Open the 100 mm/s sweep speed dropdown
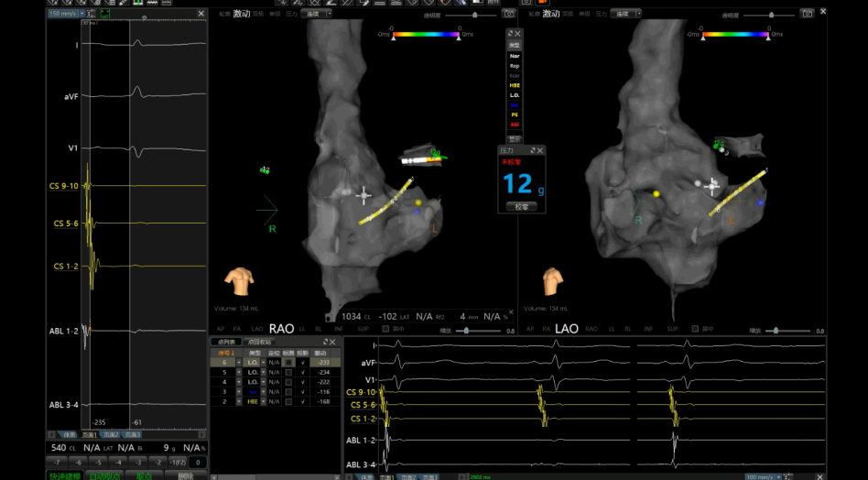This screenshot has height=480, width=868. point(778,476)
